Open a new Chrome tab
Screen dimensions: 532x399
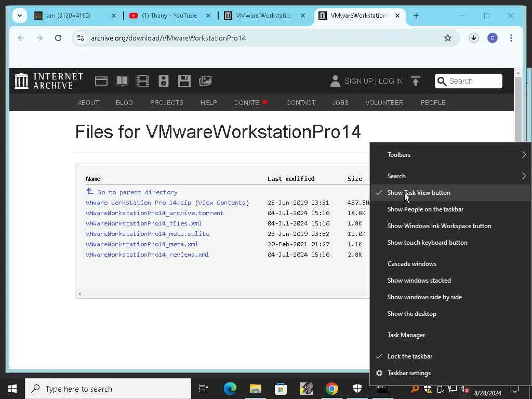(416, 16)
